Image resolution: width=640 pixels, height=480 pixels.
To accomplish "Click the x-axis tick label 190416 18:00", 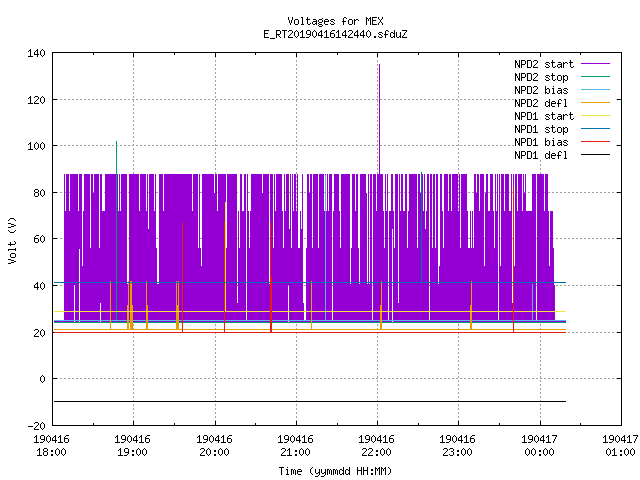I will pos(51,446).
